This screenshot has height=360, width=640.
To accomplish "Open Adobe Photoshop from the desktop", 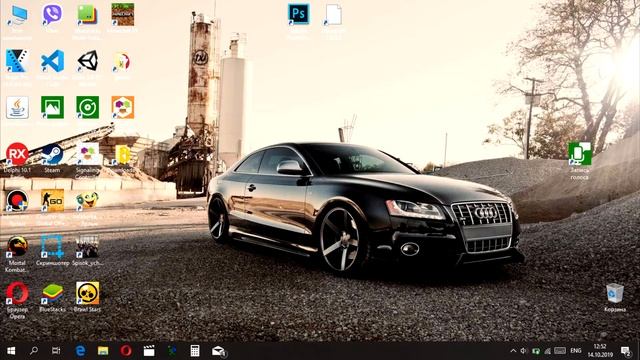I will click(298, 15).
